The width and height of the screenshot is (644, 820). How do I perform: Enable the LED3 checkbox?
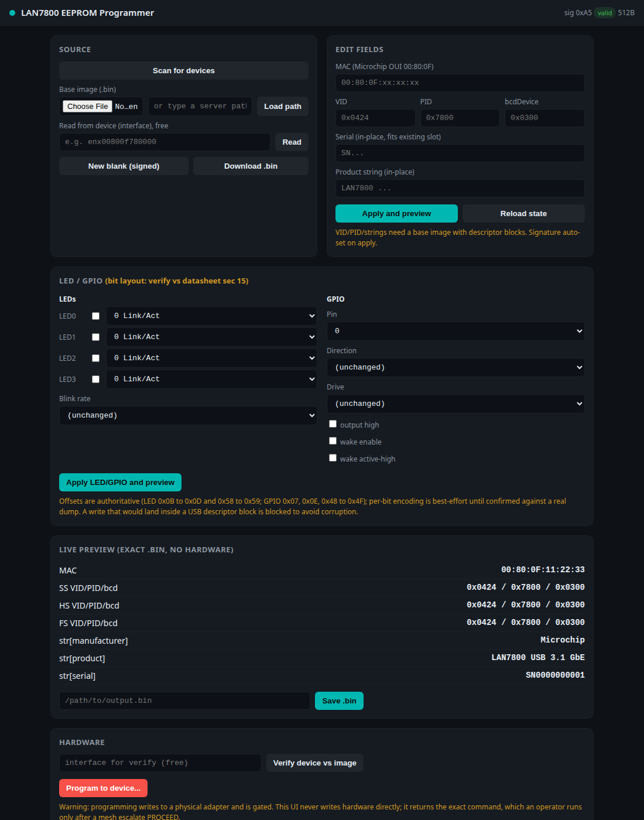tap(95, 380)
